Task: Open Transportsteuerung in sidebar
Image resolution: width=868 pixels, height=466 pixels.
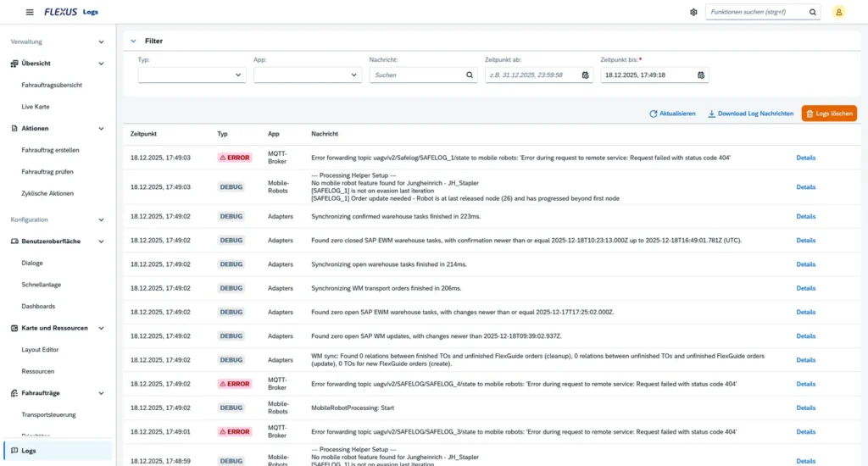Action: 48,414
